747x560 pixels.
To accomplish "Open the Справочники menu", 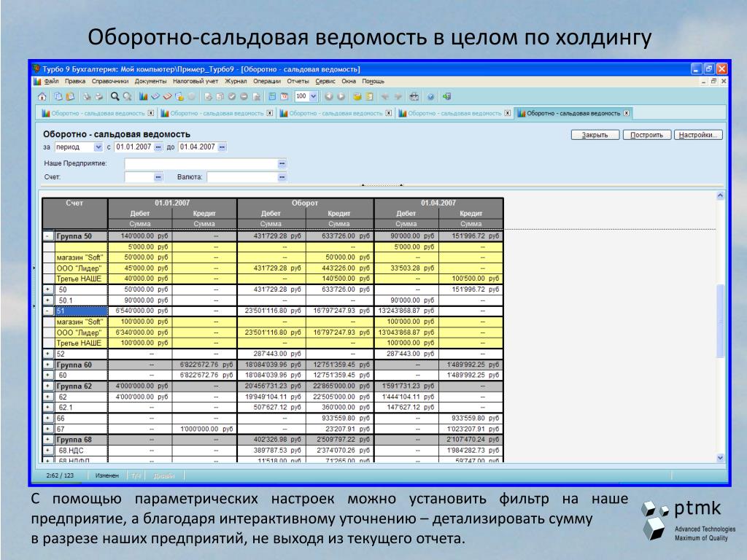I will 110,82.
